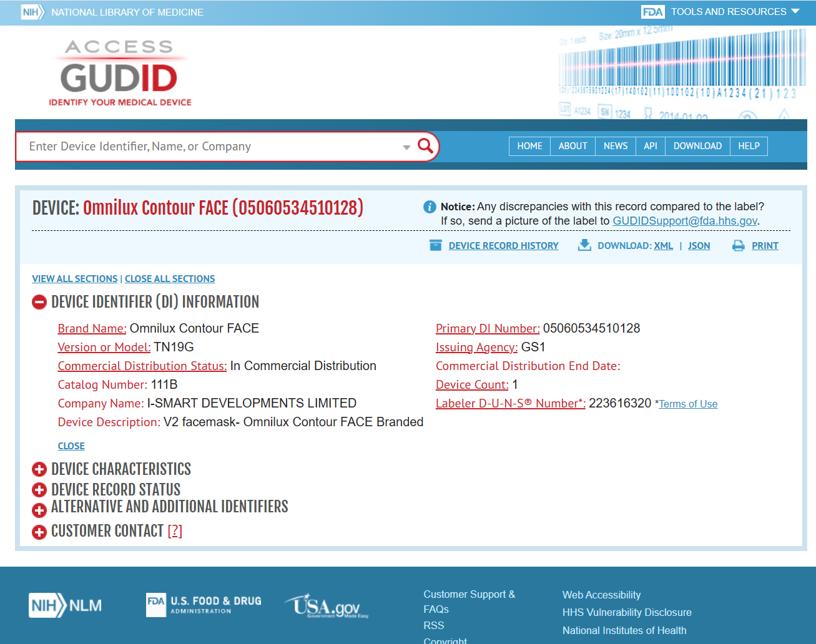
Task: Open the search field dropdown arrow
Action: [406, 147]
